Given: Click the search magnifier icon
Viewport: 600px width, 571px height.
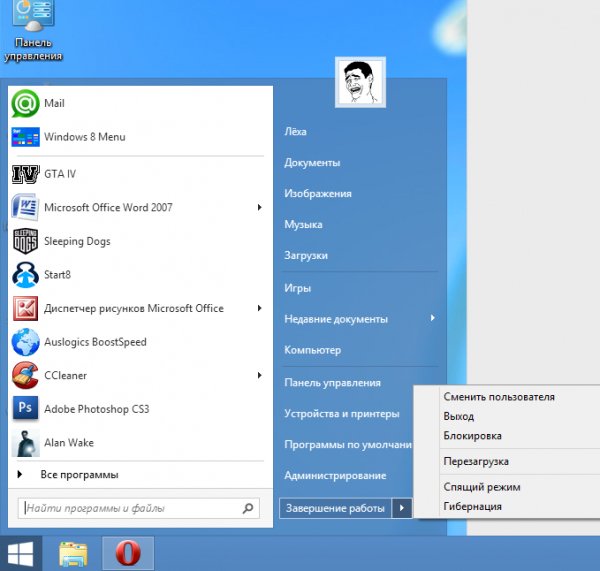Looking at the screenshot, I should pos(248,508).
